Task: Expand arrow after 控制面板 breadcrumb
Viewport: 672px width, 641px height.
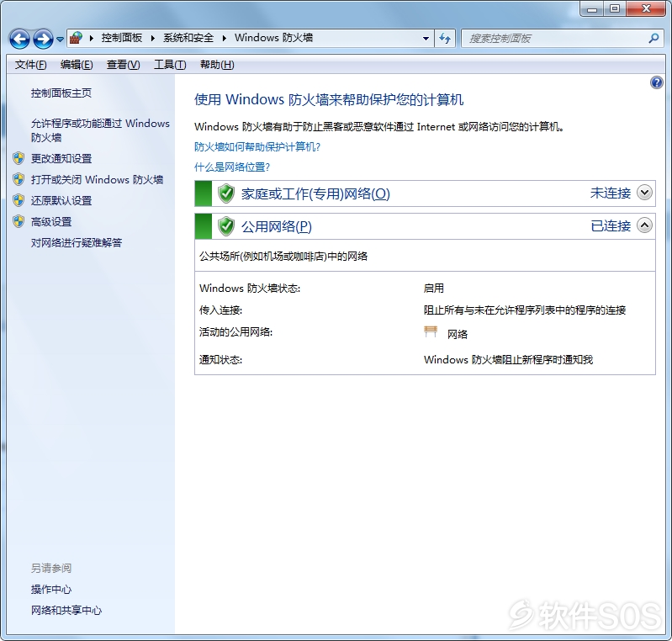Action: (x=152, y=38)
